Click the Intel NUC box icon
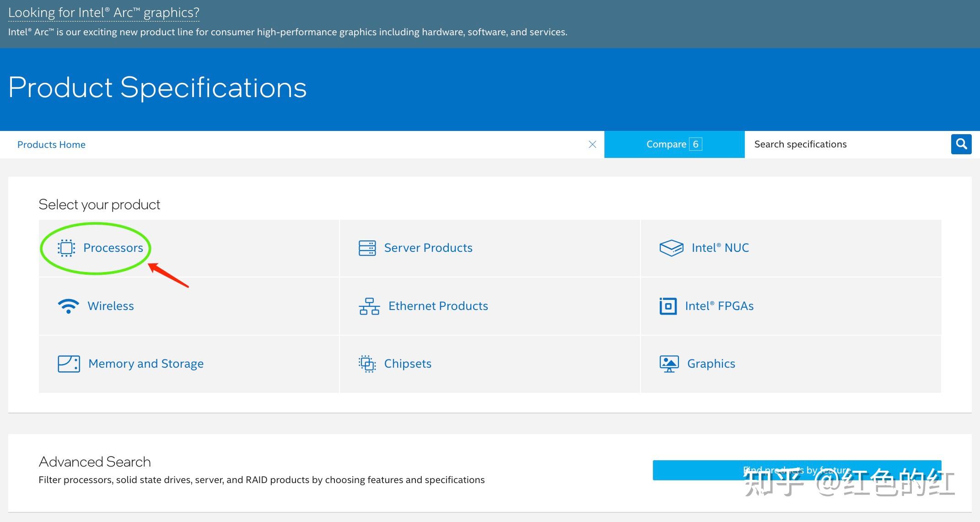The width and height of the screenshot is (980, 522). [x=671, y=248]
